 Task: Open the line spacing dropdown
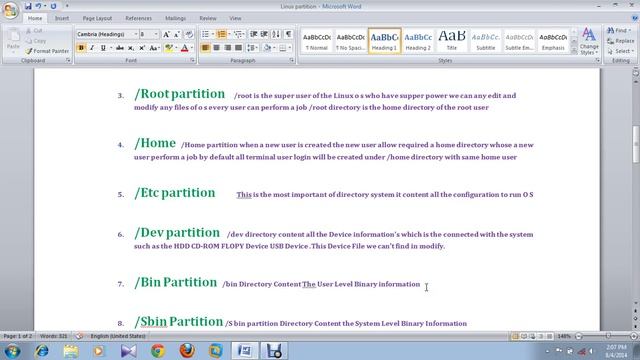[x=252, y=48]
